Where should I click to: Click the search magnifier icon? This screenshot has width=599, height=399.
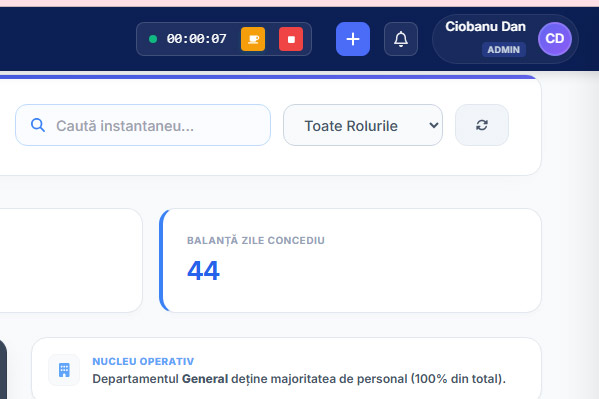tap(38, 125)
